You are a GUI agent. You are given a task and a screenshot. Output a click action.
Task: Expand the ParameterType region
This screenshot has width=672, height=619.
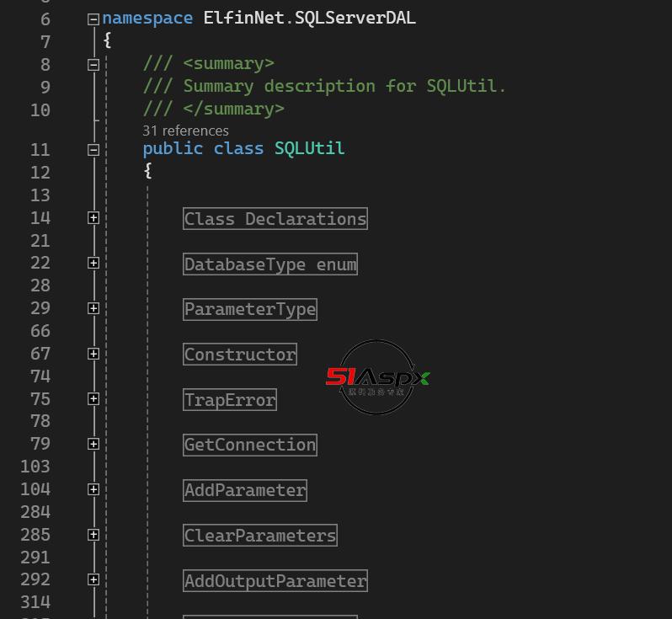(93, 308)
